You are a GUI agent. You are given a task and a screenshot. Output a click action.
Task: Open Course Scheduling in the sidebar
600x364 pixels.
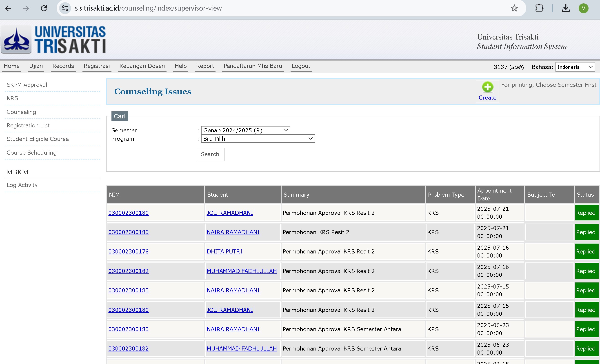[31, 153]
